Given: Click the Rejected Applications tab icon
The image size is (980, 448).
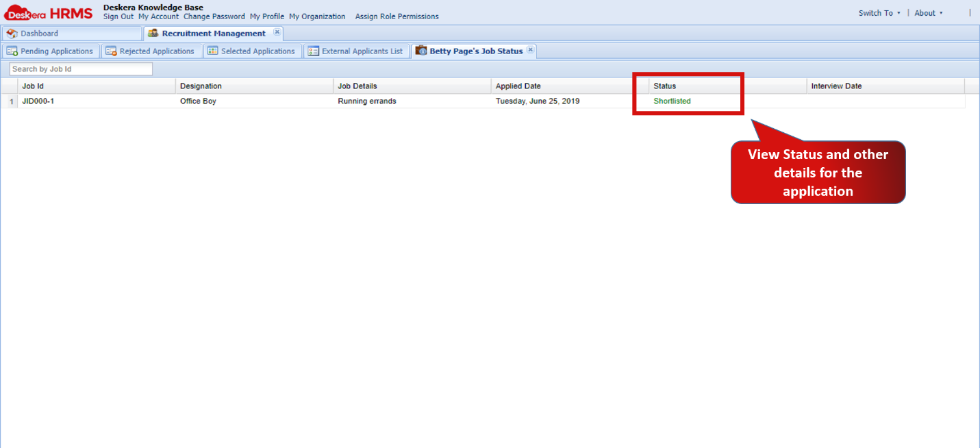Looking at the screenshot, I should [112, 51].
